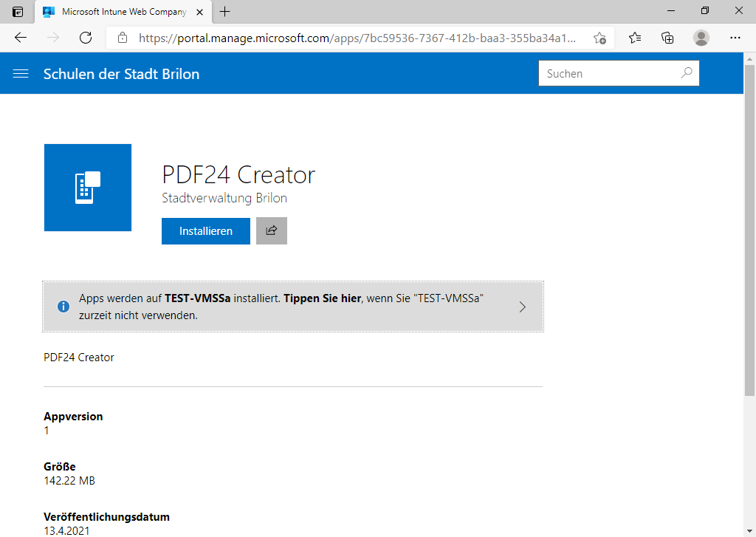The height and width of the screenshot is (537, 756).
Task: Open the browser Collections icon
Action: click(667, 38)
